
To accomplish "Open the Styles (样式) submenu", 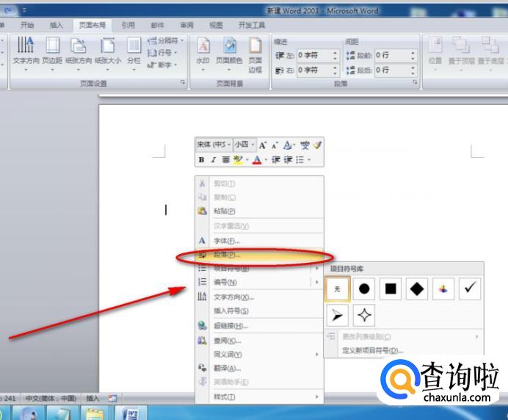I will pos(259,397).
